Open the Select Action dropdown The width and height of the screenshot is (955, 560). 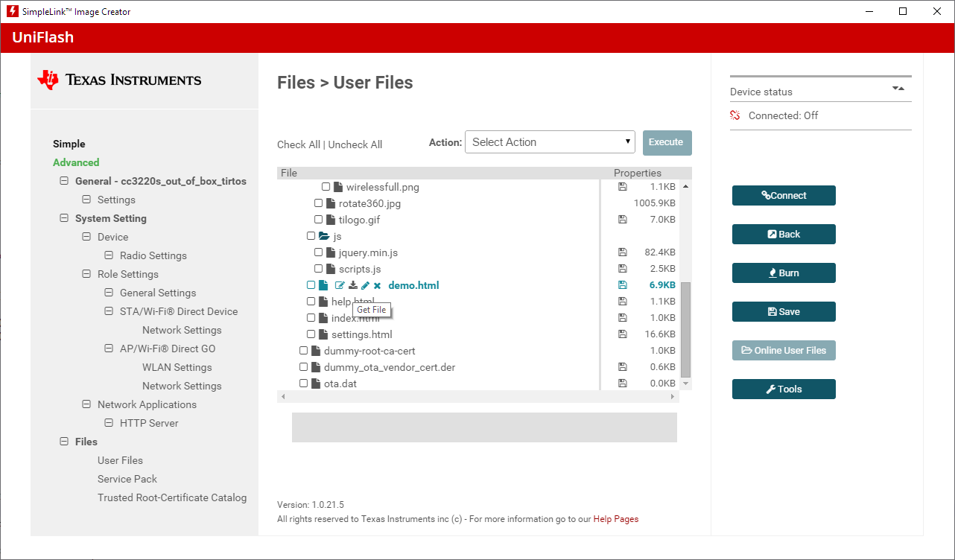(550, 142)
